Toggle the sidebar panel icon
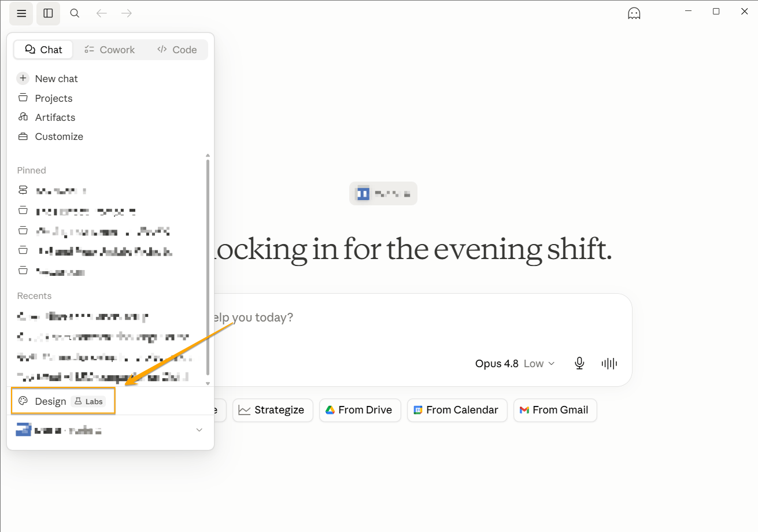Viewport: 758px width, 532px height. point(48,13)
